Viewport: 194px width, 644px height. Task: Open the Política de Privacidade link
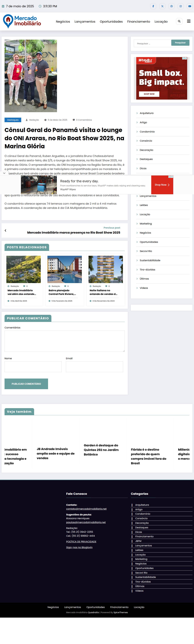coord(81,542)
